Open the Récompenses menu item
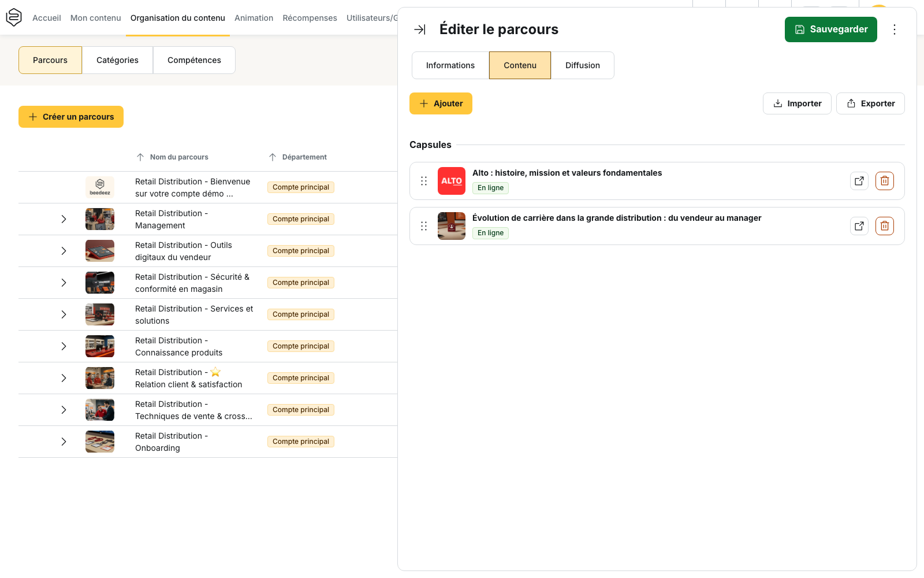 tap(310, 18)
